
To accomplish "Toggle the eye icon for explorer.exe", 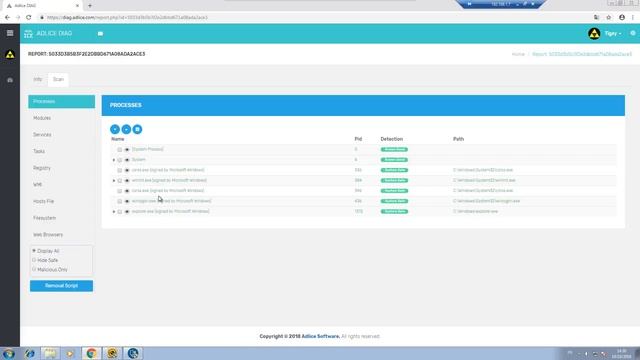I will tap(127, 212).
